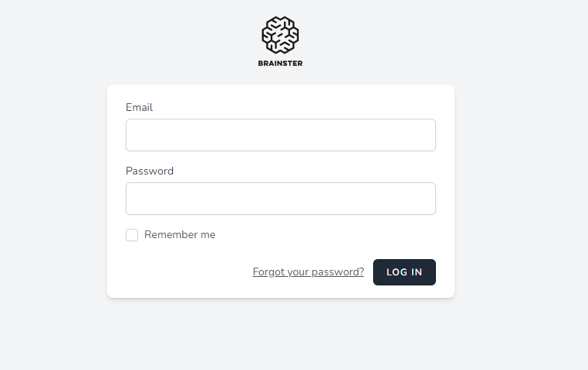This screenshot has width=588, height=370.
Task: Click the white box below the Password label
Action: coord(280,199)
